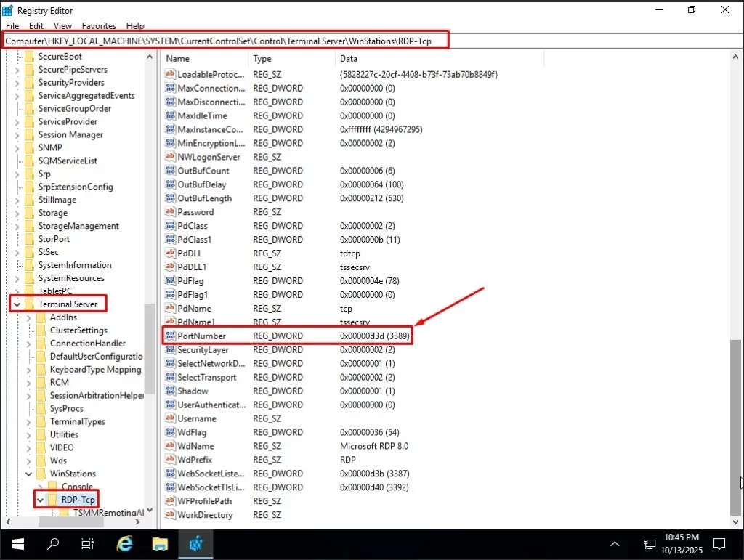This screenshot has height=560, width=744.
Task: Click the Windows Start button
Action: 17,543
